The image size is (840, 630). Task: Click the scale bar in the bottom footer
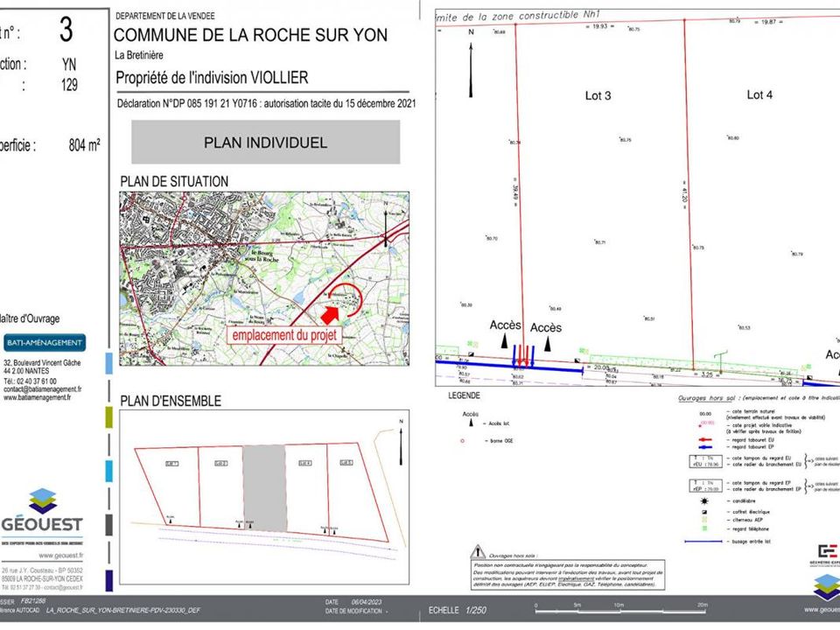coord(621,610)
